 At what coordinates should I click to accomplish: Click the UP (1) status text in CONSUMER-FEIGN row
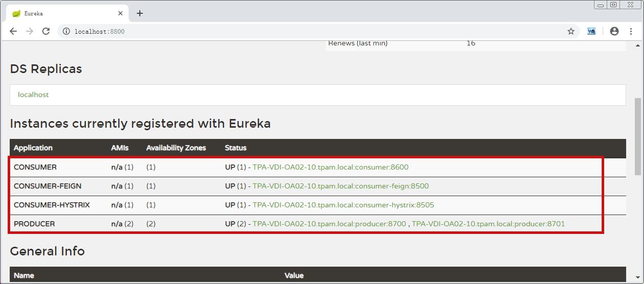coord(235,186)
